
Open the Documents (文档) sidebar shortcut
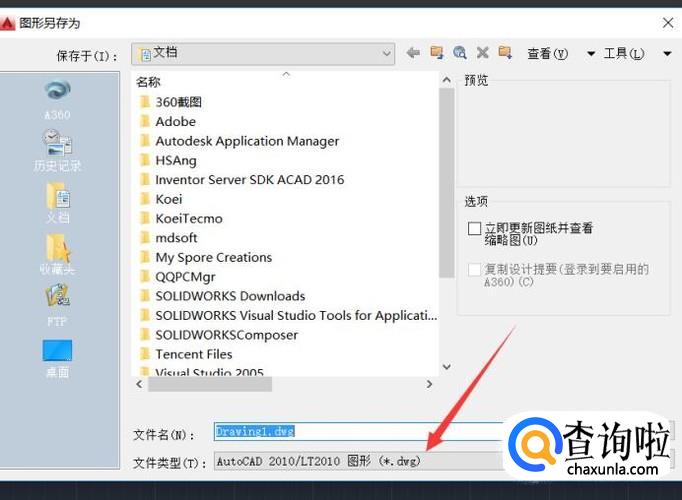[57, 203]
